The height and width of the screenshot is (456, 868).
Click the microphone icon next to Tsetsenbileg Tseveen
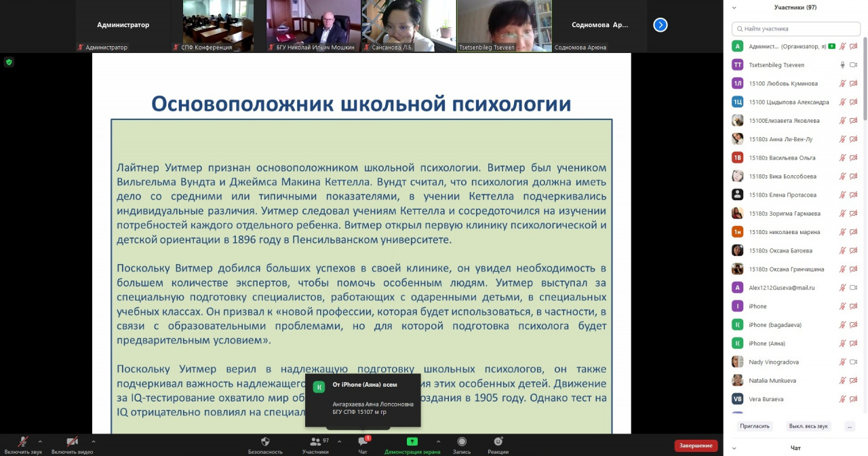point(842,65)
